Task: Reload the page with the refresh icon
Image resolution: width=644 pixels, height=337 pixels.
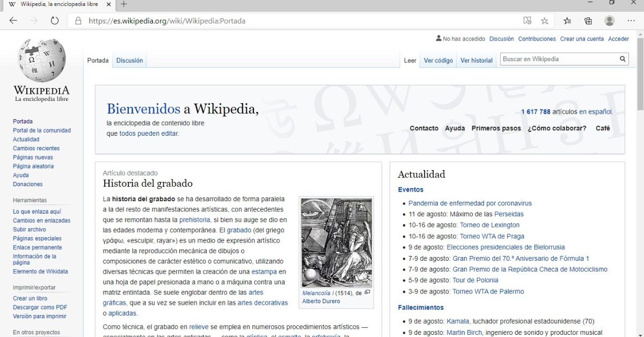Action: coord(54,21)
